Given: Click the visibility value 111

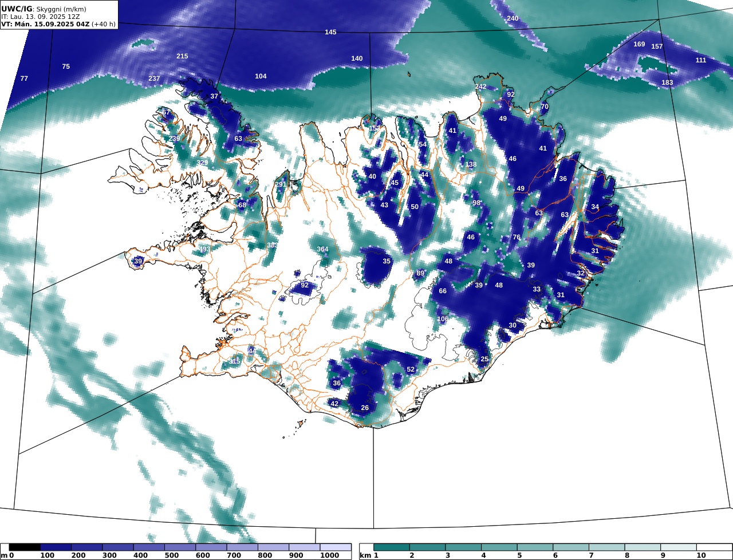Looking at the screenshot, I should click(701, 60).
